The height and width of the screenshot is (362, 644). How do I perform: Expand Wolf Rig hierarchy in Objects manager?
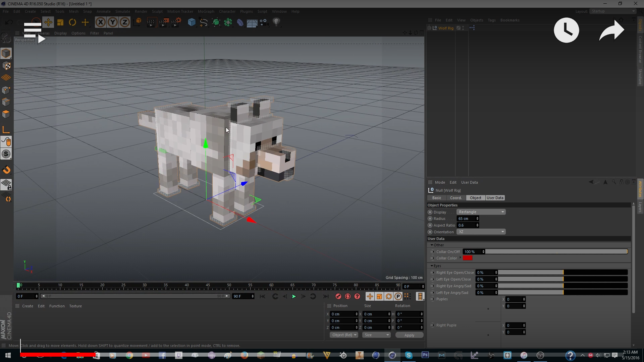click(429, 28)
